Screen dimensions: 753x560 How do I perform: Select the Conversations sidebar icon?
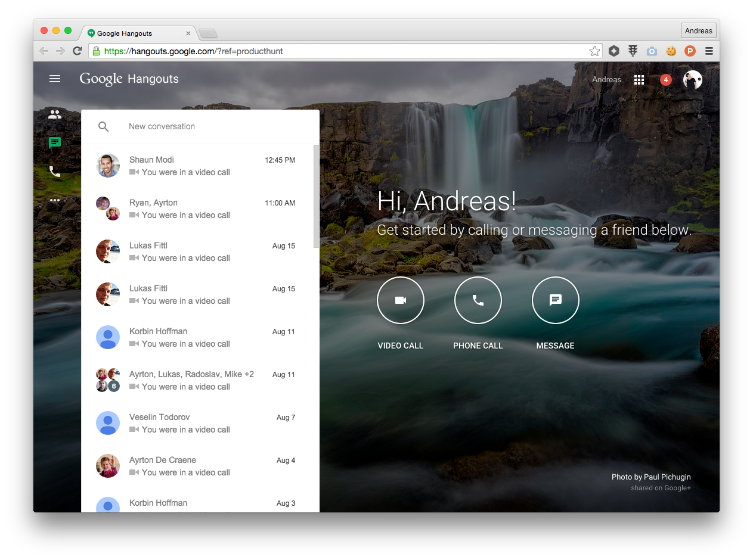tap(55, 143)
